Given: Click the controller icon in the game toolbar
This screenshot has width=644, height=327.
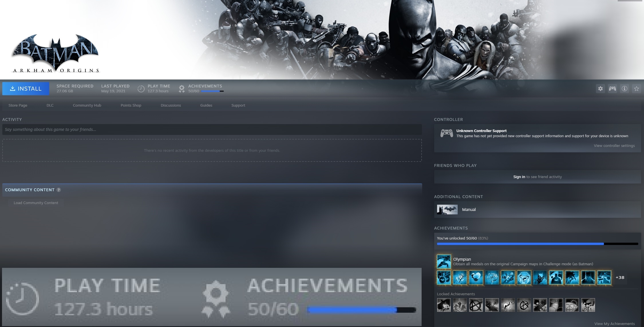Looking at the screenshot, I should [612, 89].
